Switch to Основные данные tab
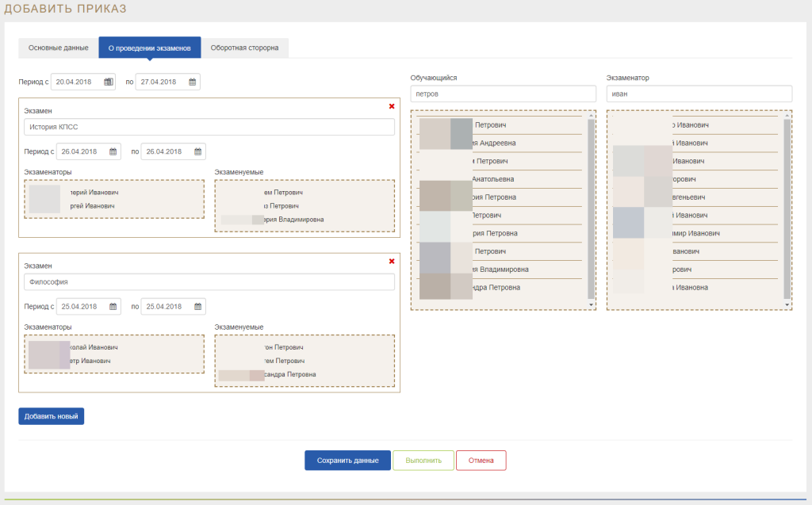The width and height of the screenshot is (812, 505). click(58, 48)
